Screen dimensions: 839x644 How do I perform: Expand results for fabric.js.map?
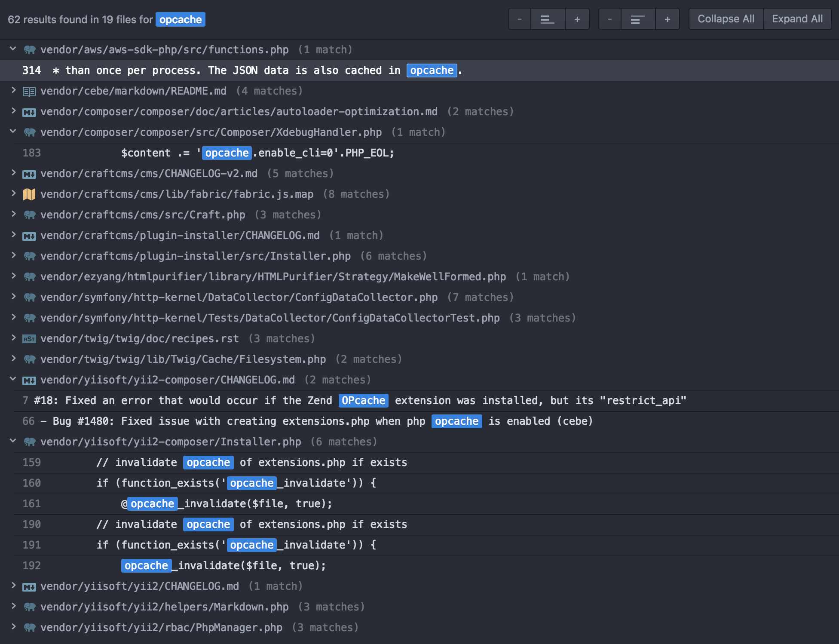(x=13, y=193)
